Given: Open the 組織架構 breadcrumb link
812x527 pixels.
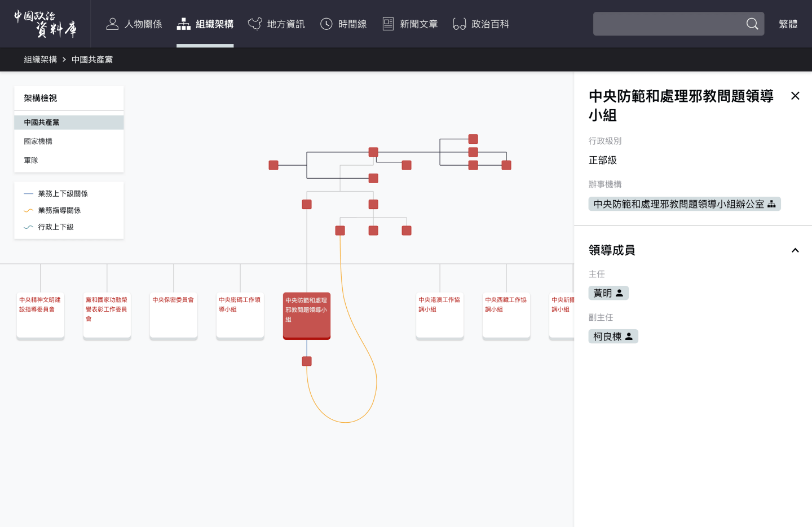Looking at the screenshot, I should tap(40, 59).
